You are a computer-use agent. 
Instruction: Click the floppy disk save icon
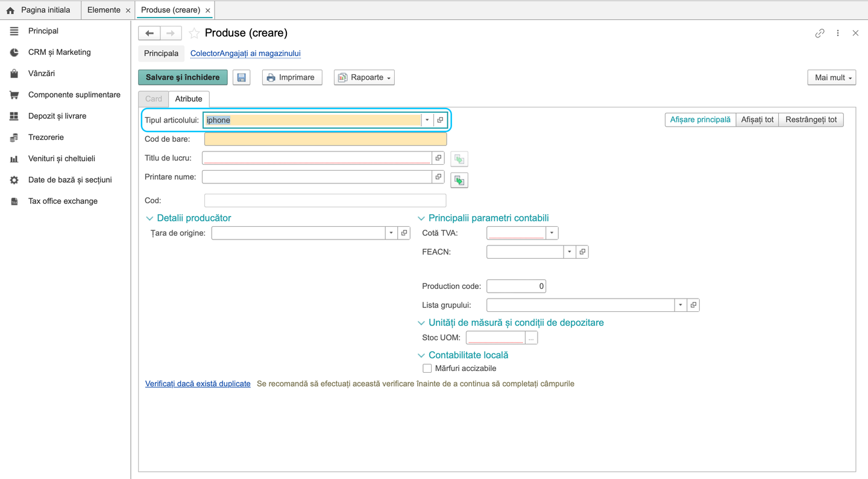click(242, 77)
